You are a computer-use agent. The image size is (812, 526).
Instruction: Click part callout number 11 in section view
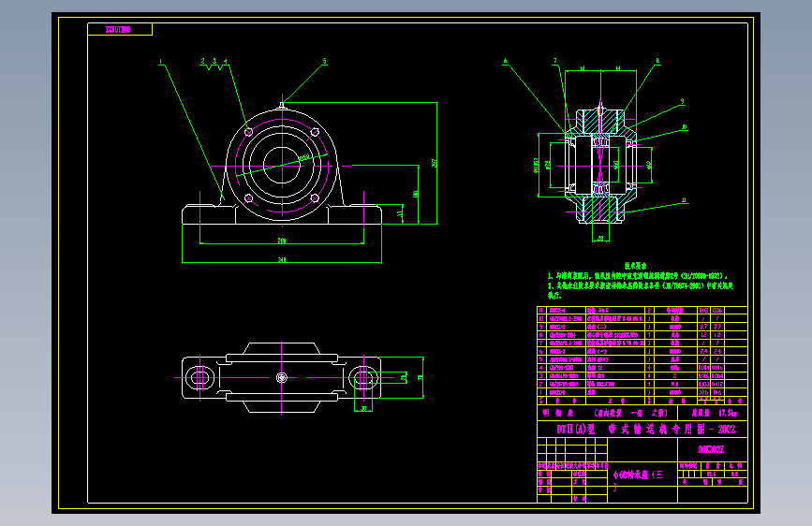tap(684, 200)
